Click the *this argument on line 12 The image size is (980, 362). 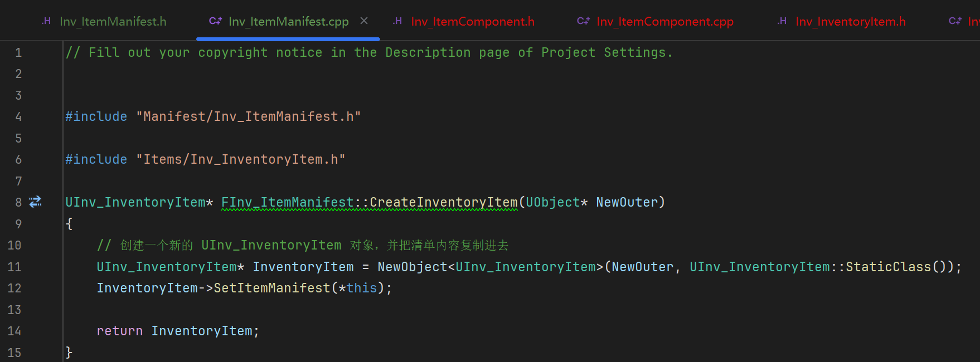(358, 288)
